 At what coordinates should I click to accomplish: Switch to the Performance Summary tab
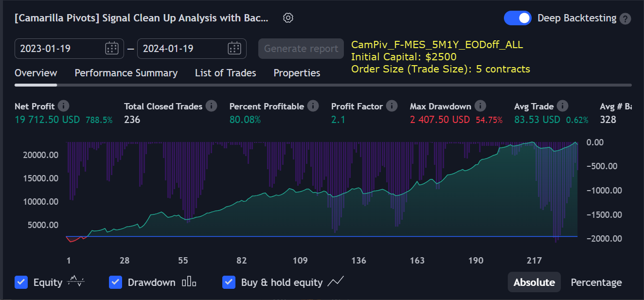click(126, 73)
